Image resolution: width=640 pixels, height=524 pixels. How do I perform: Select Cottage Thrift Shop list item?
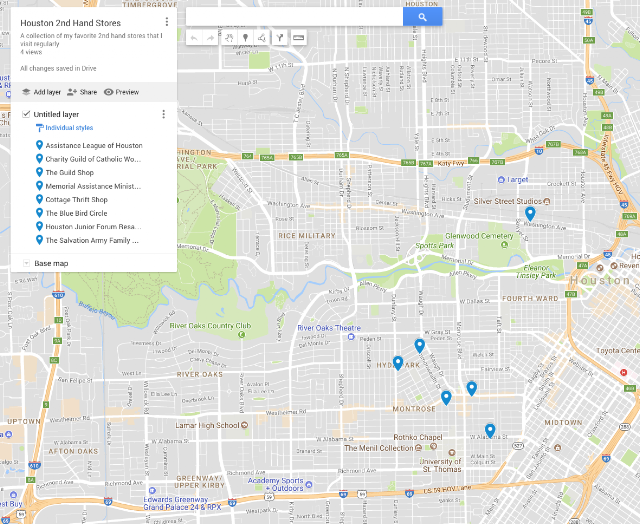click(76, 200)
